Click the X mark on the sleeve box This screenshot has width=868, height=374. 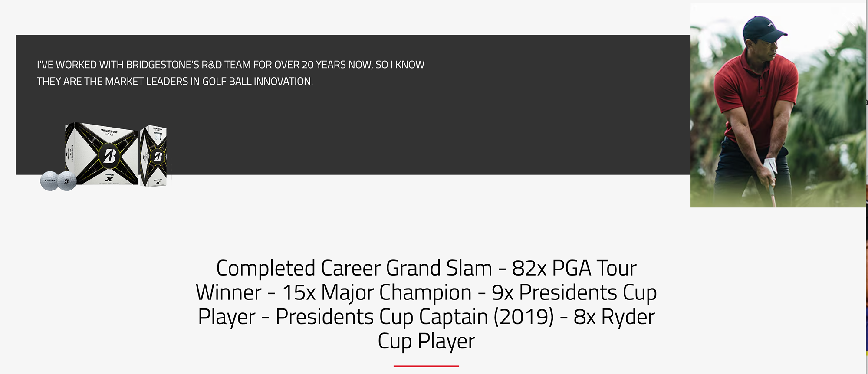(158, 183)
